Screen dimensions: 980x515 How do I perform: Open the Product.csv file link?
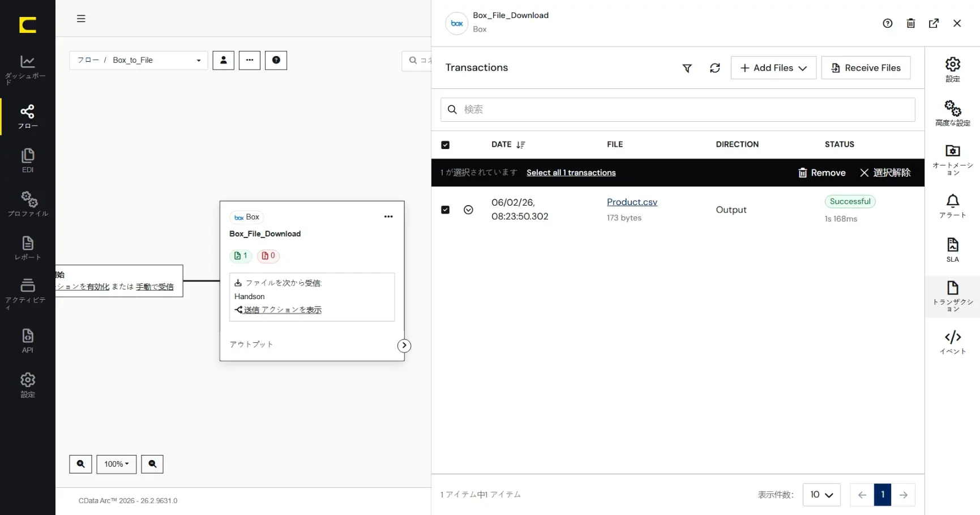[x=632, y=202]
